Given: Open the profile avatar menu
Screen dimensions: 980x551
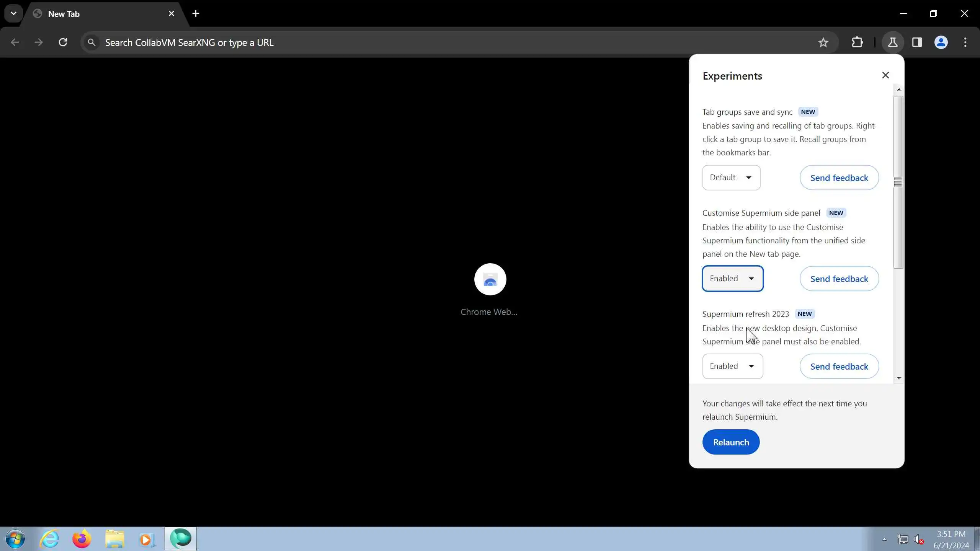Looking at the screenshot, I should point(941,42).
